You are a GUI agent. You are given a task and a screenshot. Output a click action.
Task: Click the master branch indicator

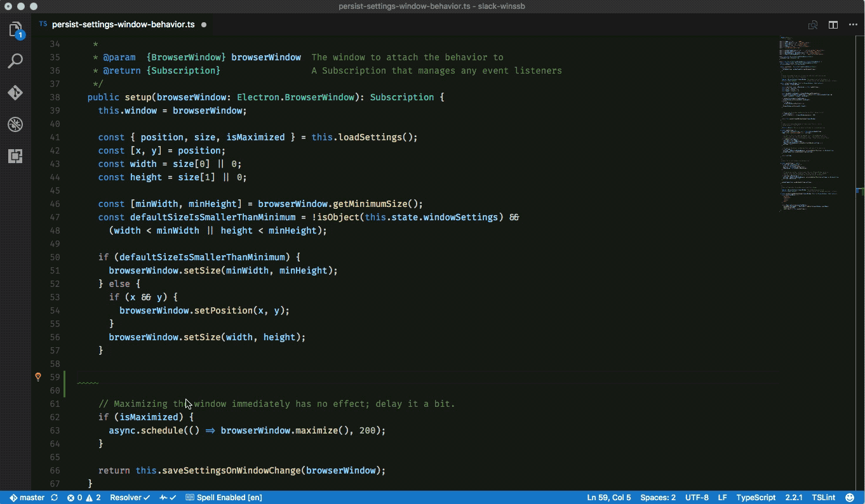(28, 498)
